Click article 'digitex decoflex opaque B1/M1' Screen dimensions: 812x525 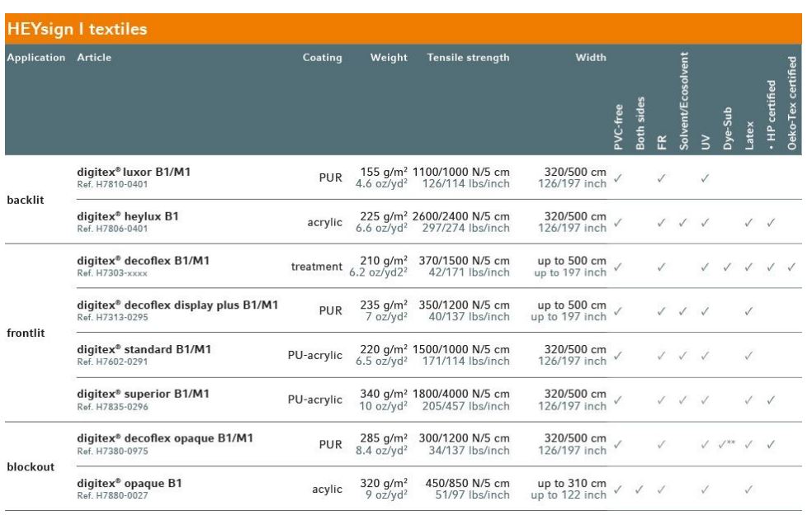pyautogui.click(x=165, y=438)
